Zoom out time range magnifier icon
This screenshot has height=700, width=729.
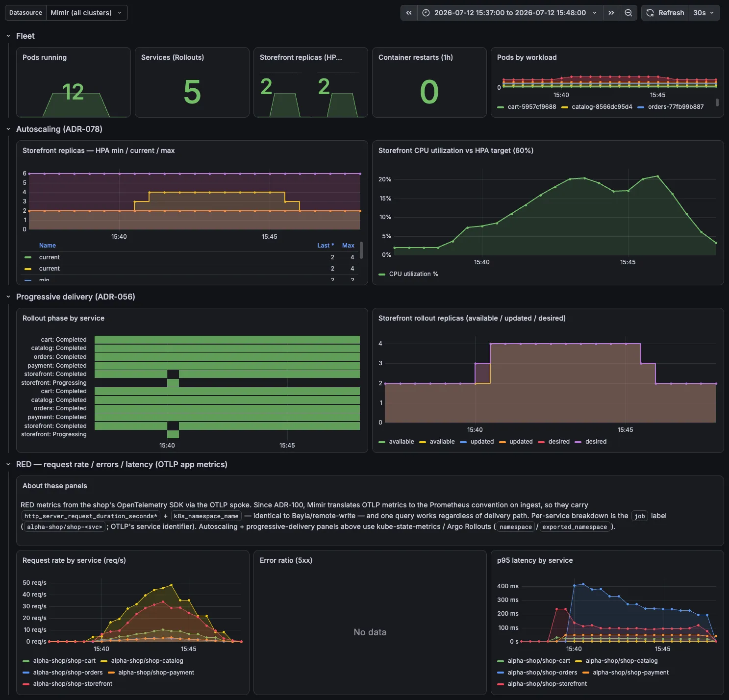tap(628, 13)
